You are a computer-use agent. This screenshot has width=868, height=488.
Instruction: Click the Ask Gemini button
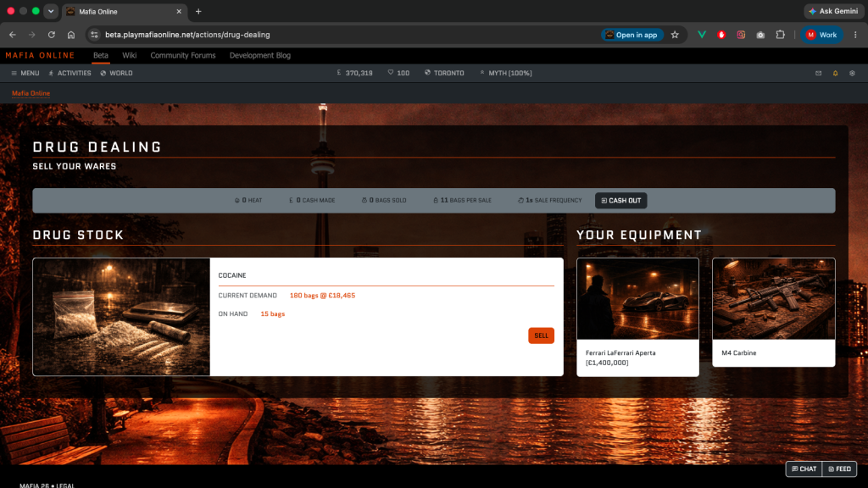click(834, 11)
